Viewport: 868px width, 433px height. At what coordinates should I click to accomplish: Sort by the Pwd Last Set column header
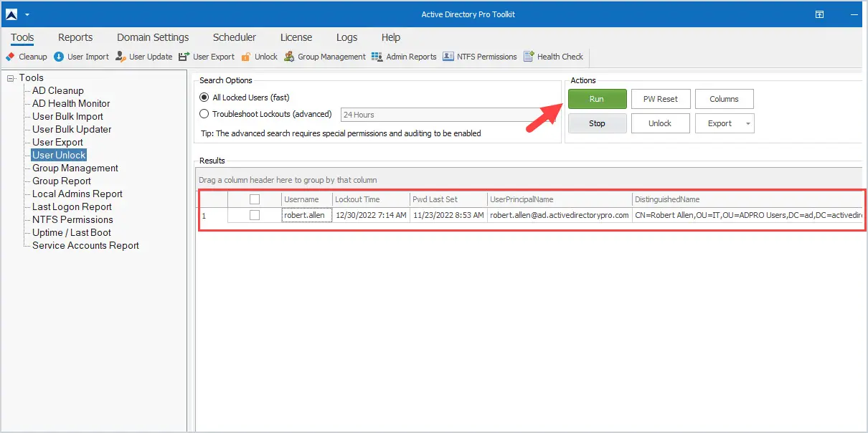tap(448, 199)
